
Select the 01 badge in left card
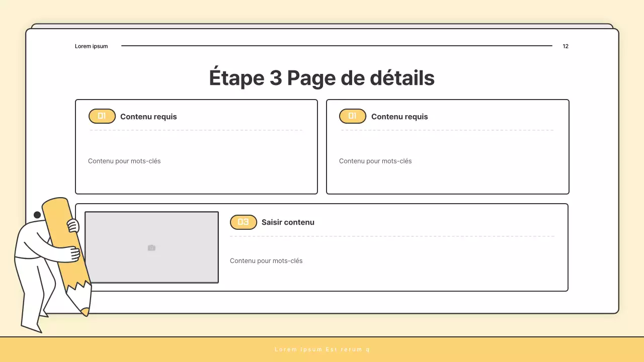point(102,116)
